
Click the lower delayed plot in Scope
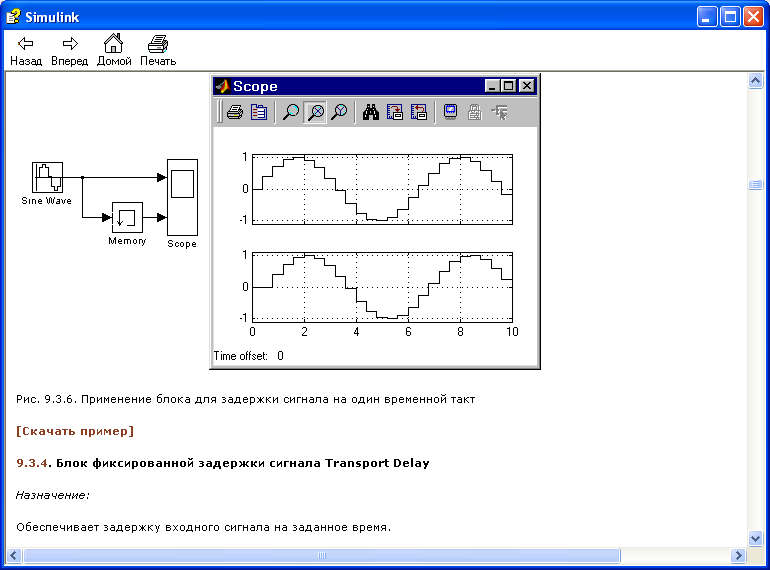382,287
